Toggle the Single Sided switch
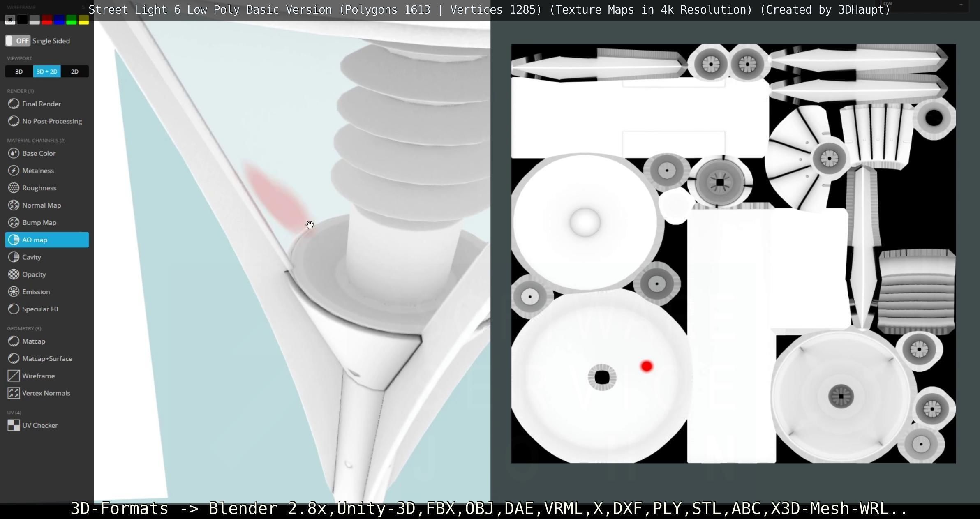Image resolution: width=980 pixels, height=519 pixels. (x=18, y=41)
